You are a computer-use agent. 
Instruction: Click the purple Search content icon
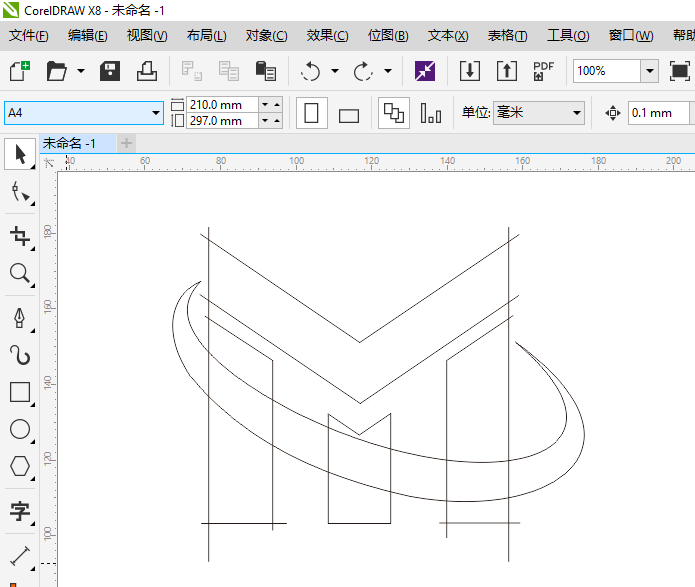click(425, 71)
